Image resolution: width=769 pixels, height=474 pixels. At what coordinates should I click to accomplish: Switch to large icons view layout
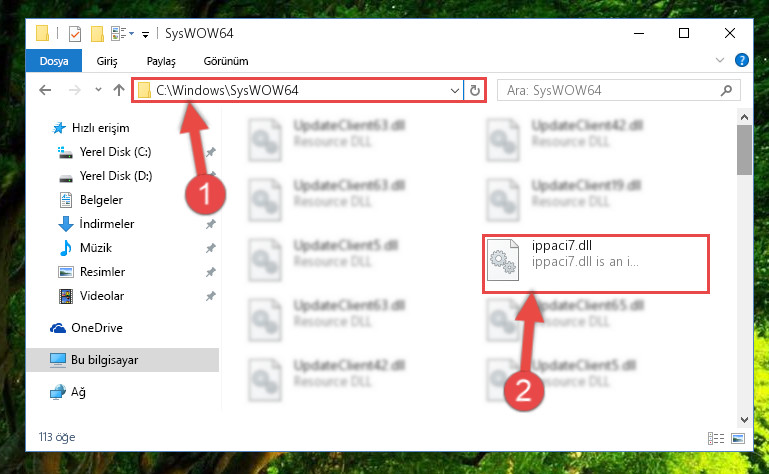[738, 438]
